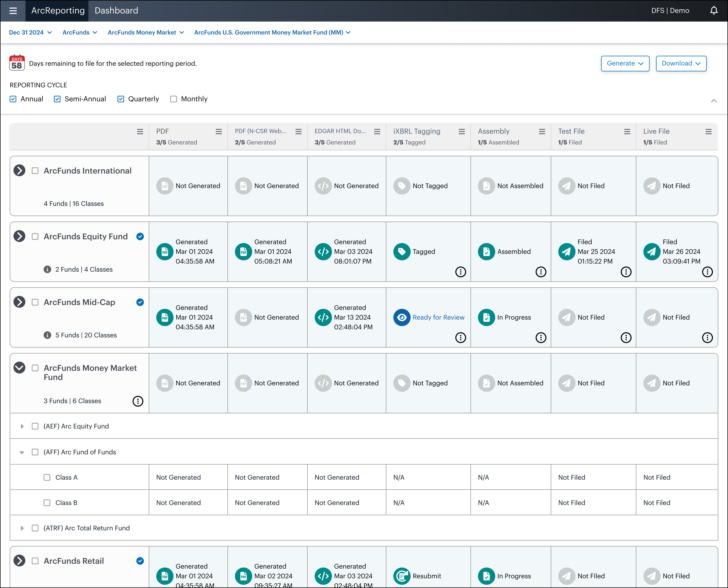
Task: Open the iXBRL Tagging column menu
Action: [x=461, y=132]
